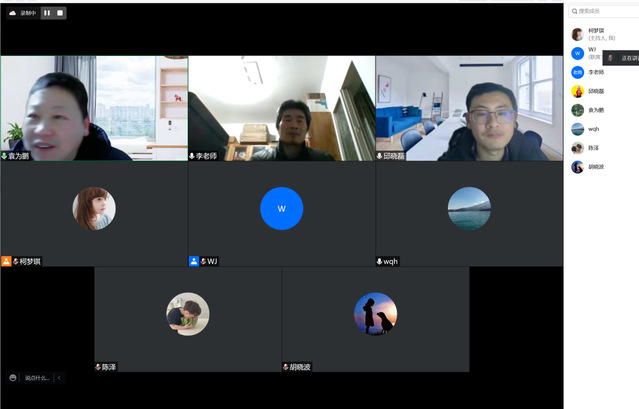Viewport: 639px width, 409px height.
Task: Select 邱晓磊 in the members list
Action: pos(596,91)
